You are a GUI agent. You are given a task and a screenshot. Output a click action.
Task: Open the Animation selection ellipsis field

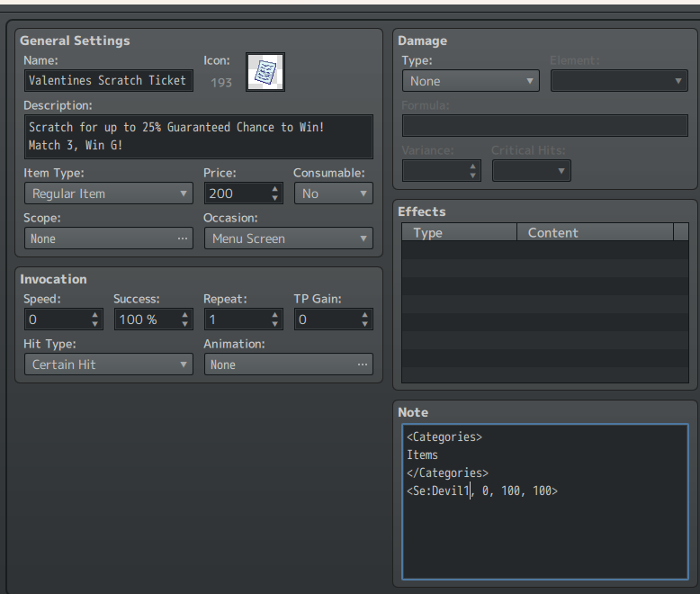coord(289,364)
